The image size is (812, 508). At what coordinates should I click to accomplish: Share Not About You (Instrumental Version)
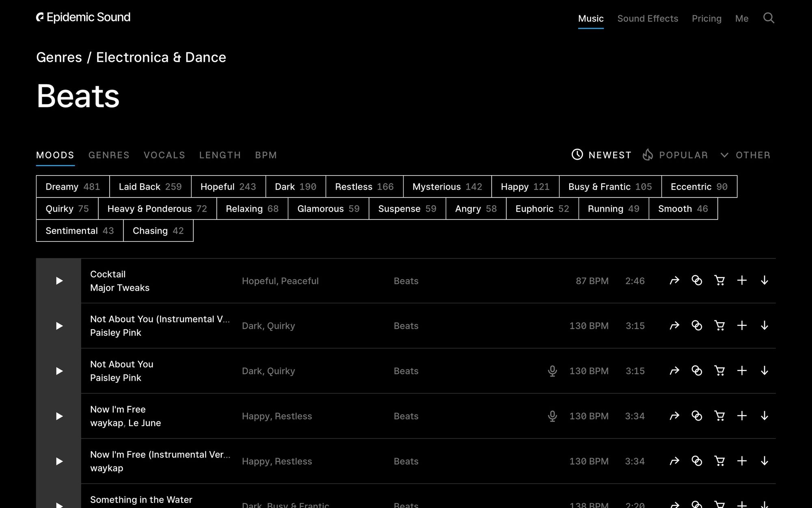pyautogui.click(x=674, y=326)
